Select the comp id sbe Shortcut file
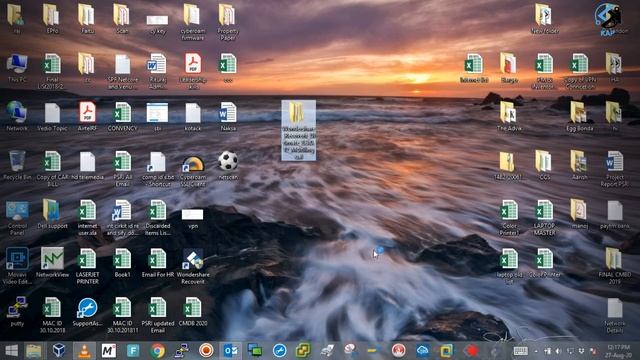The height and width of the screenshot is (360, 640). [x=158, y=169]
